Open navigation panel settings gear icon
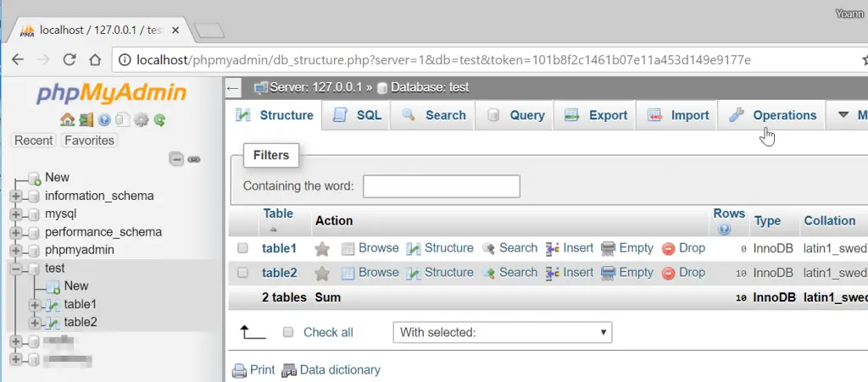 [141, 119]
